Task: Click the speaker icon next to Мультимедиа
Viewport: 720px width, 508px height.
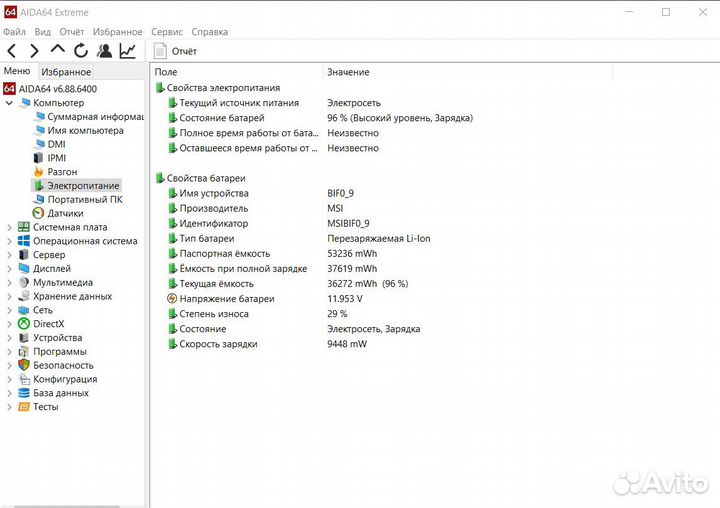Action: (x=24, y=282)
